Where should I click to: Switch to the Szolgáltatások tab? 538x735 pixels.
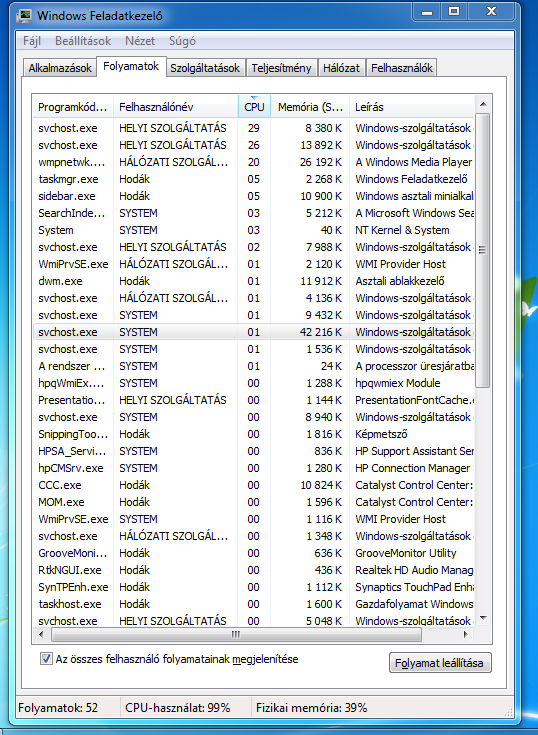point(205,68)
